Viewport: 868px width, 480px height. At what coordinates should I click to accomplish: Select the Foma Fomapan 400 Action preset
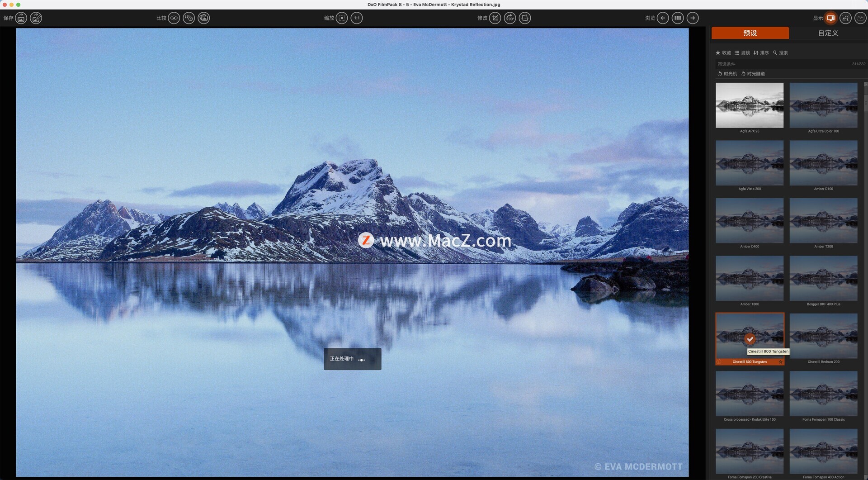coord(823,451)
